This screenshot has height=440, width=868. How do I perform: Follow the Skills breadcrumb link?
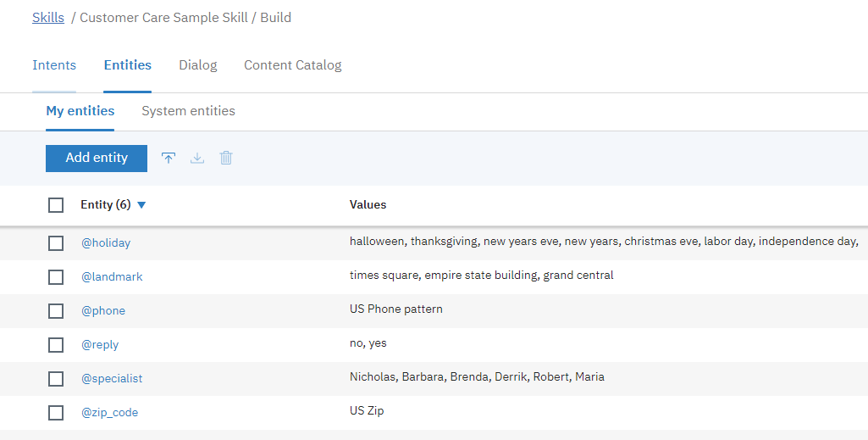pyautogui.click(x=48, y=18)
